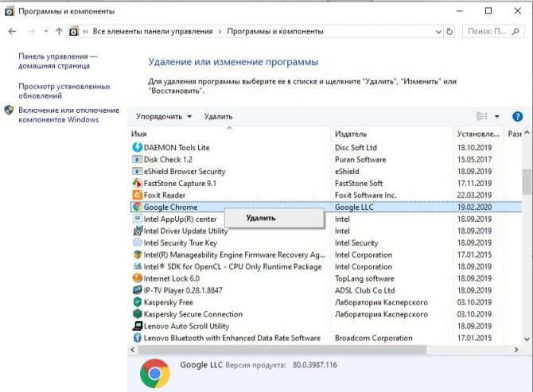This screenshot has width=533, height=392.
Task: Click the eShield Browser Security icon
Action: (x=137, y=171)
